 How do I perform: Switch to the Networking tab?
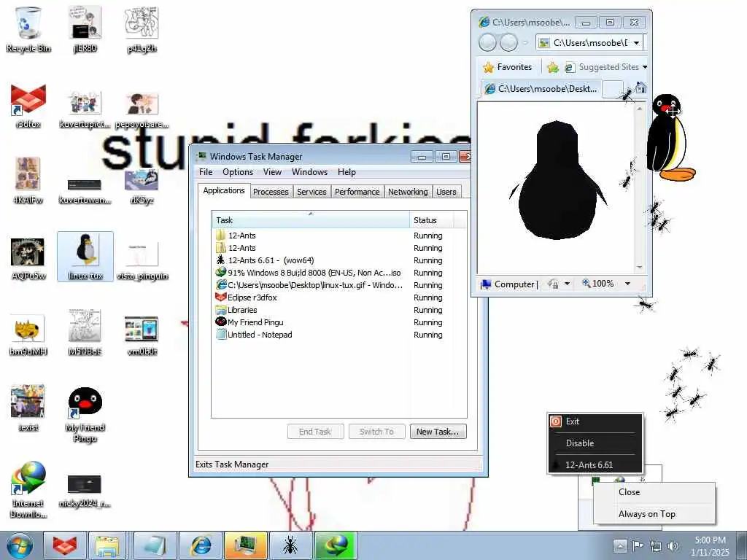408,192
